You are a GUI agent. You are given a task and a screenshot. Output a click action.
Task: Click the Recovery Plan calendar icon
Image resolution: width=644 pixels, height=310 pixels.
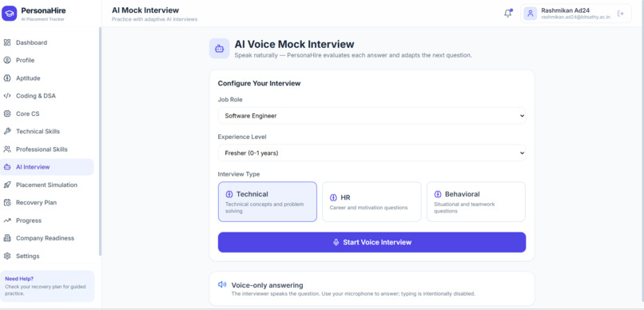coord(7,202)
